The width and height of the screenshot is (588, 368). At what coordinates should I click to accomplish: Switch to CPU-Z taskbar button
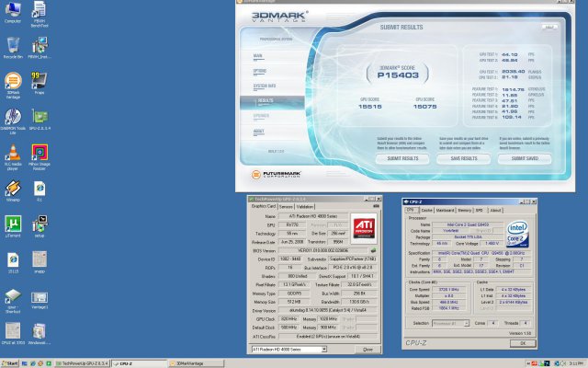[x=139, y=363]
